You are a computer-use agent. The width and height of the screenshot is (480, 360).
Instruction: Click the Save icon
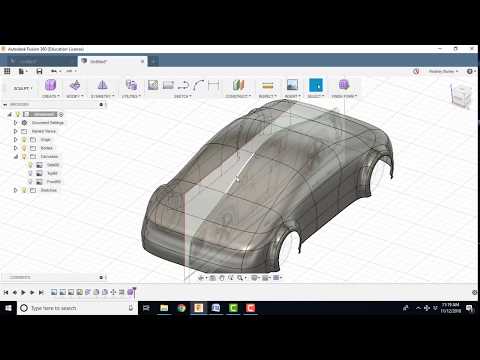pos(39,71)
